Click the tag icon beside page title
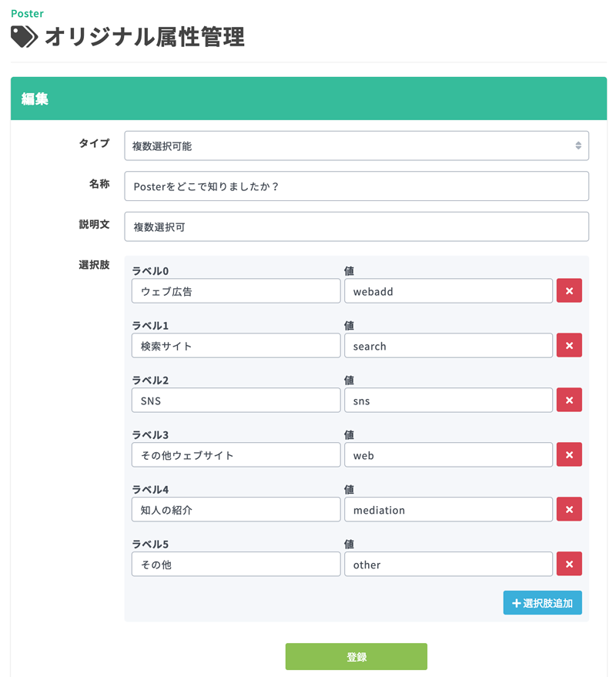The width and height of the screenshot is (616, 677). 24,37
